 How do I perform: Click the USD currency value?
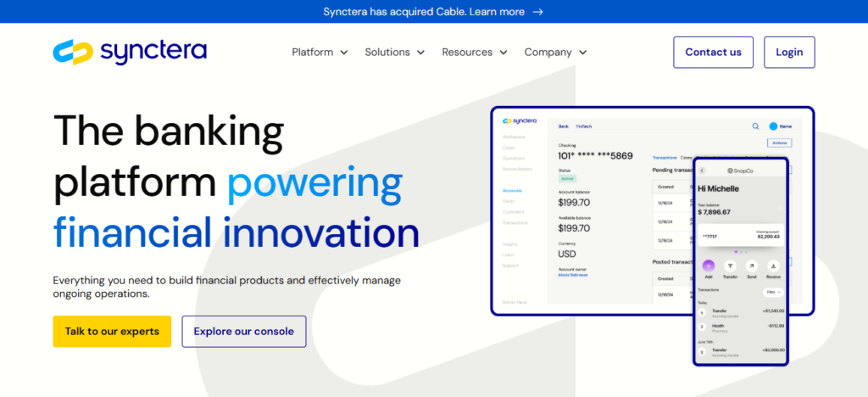click(567, 254)
